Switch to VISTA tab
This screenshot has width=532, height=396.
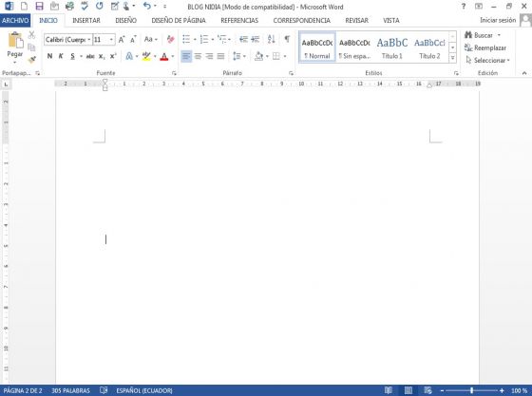pyautogui.click(x=390, y=20)
